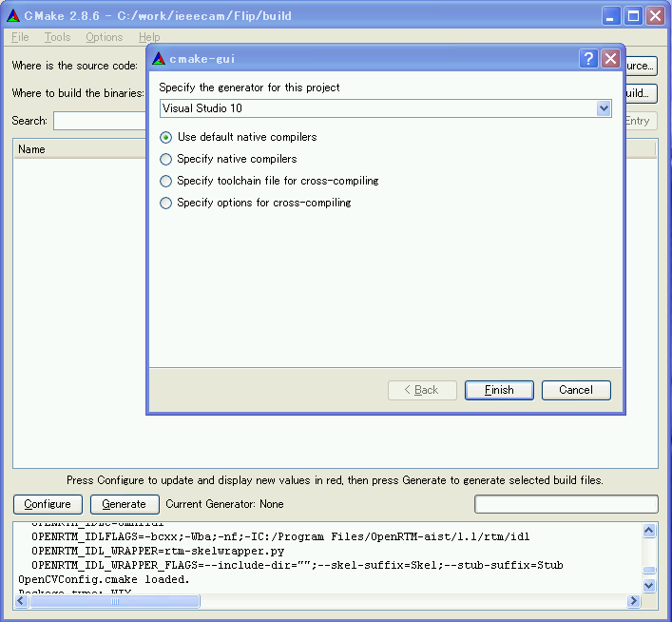Click the OPENRTM_IDL_WRAPPER=rtm-skelwrapper.py log line

tap(158, 551)
